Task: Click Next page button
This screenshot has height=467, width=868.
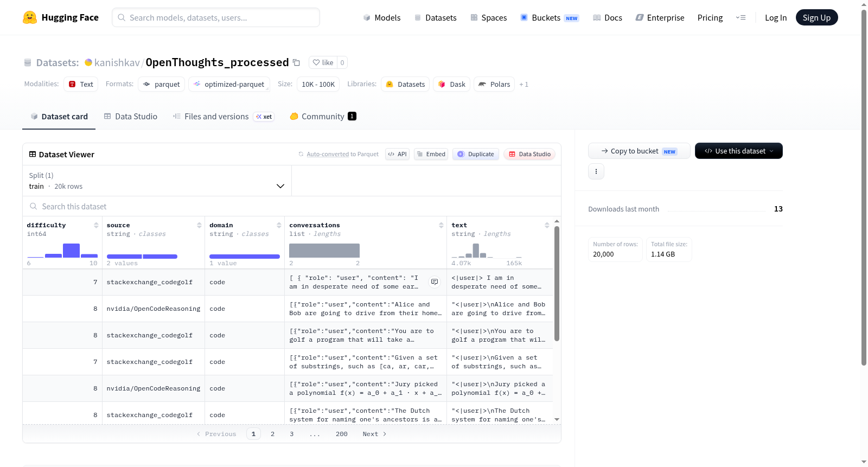Action: pos(374,434)
